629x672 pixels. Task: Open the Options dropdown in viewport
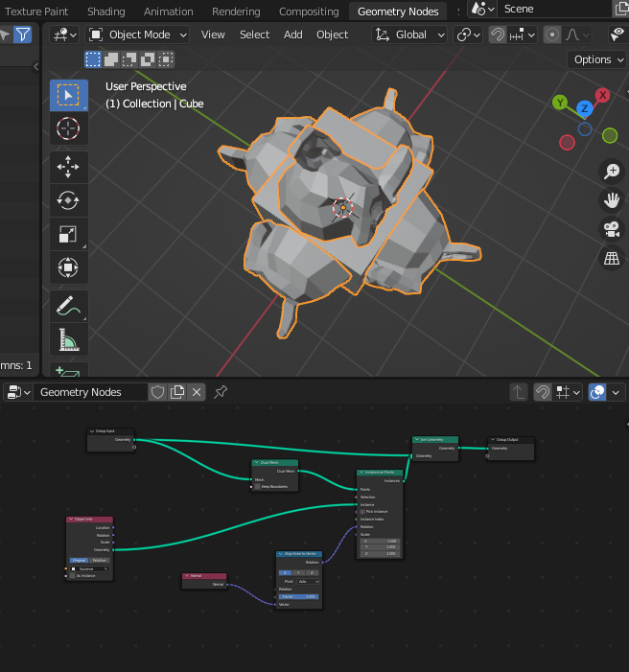tap(597, 59)
